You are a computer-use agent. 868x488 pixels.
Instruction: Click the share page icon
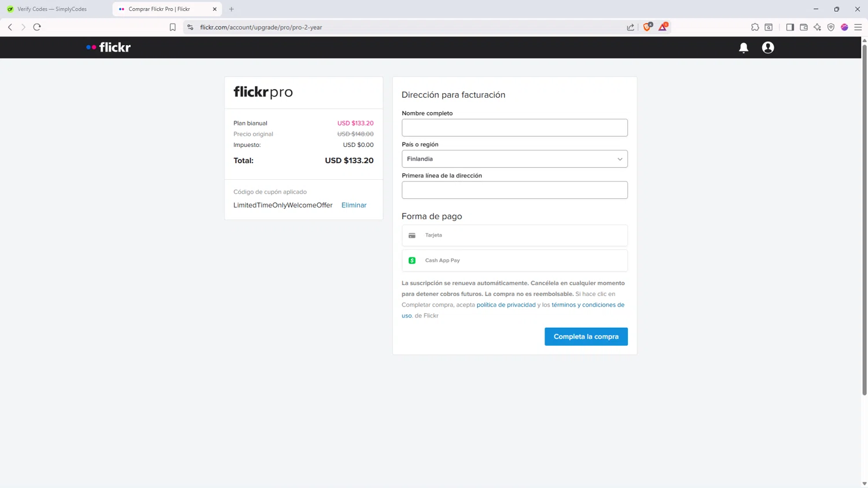[631, 27]
